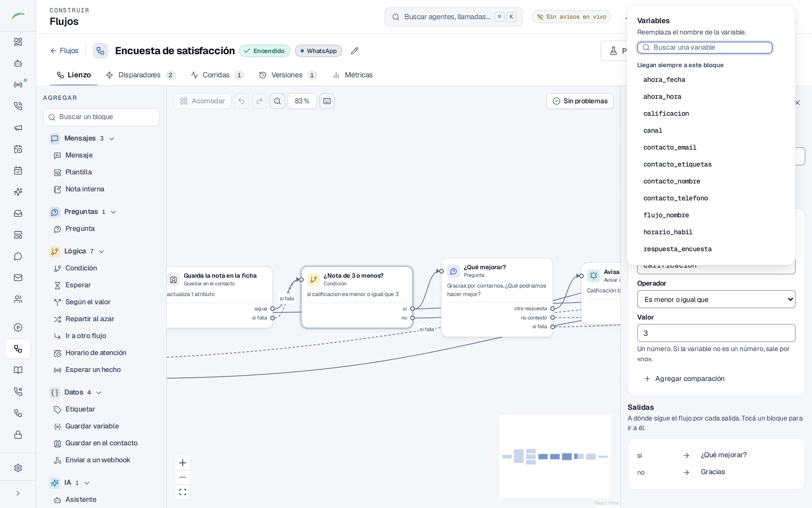Open the dashboard grid icon in sidebar
This screenshot has width=812, height=508.
click(18, 42)
